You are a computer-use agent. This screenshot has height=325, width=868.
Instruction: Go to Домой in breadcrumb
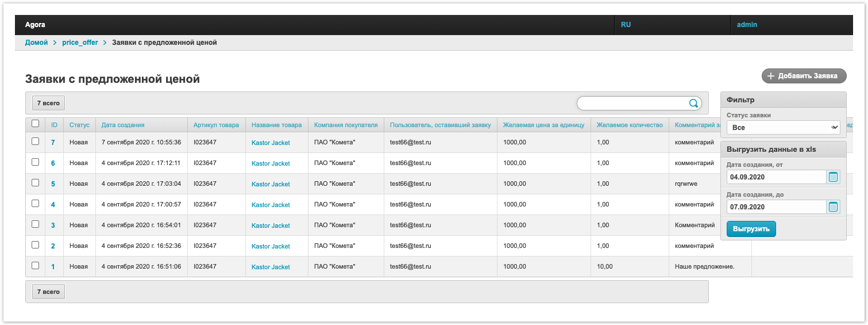pyautogui.click(x=36, y=43)
